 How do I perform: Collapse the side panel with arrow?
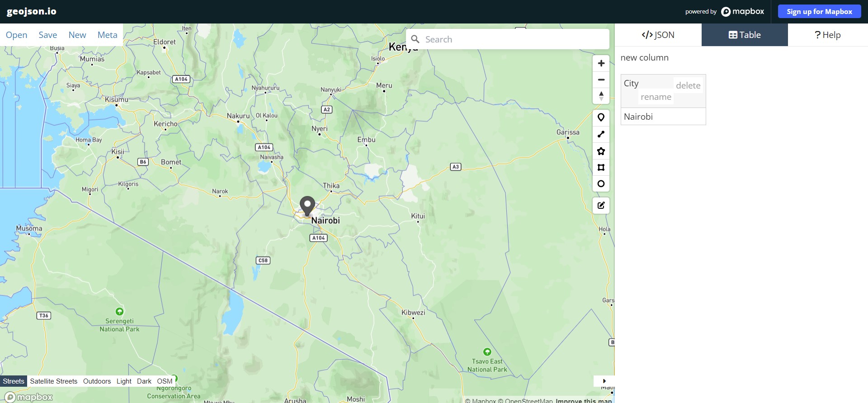tap(604, 381)
